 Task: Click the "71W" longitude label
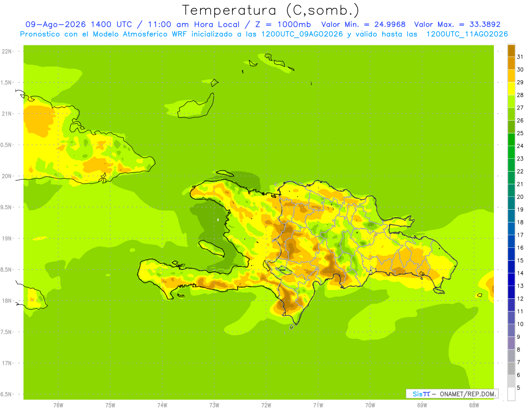(x=318, y=405)
